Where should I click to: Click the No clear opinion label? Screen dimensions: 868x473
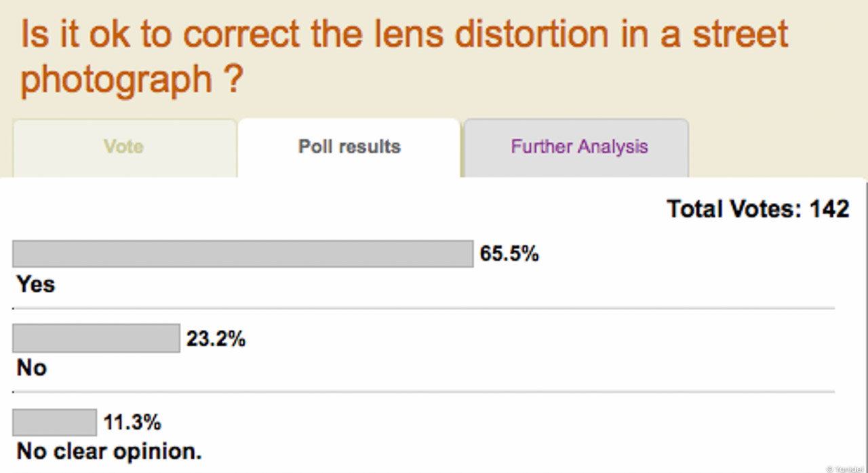109,452
